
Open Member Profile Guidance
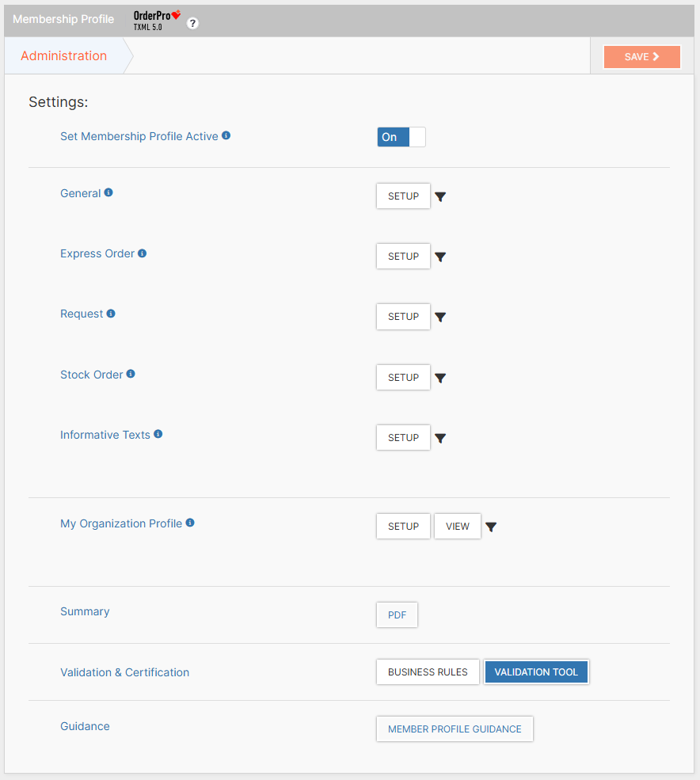click(455, 729)
